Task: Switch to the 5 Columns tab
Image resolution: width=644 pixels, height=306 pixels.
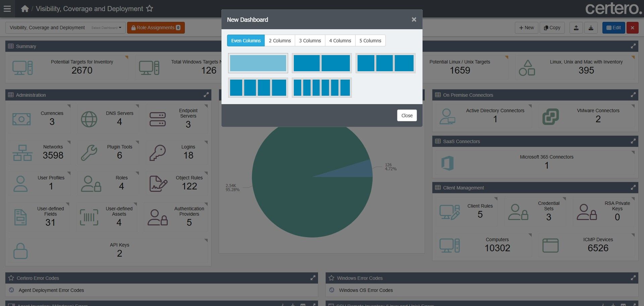Action: click(370, 41)
